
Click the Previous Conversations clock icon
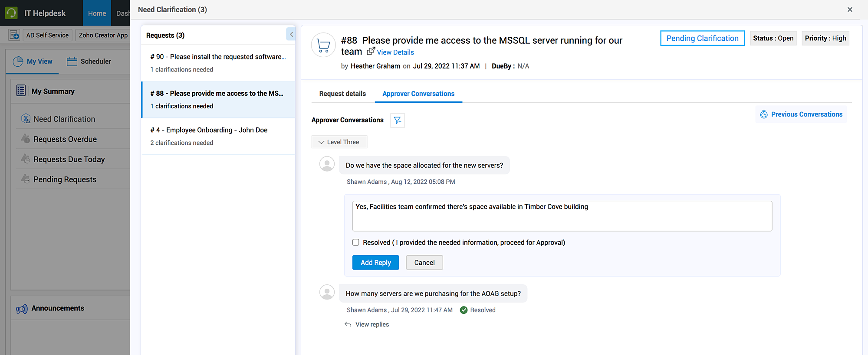point(764,114)
